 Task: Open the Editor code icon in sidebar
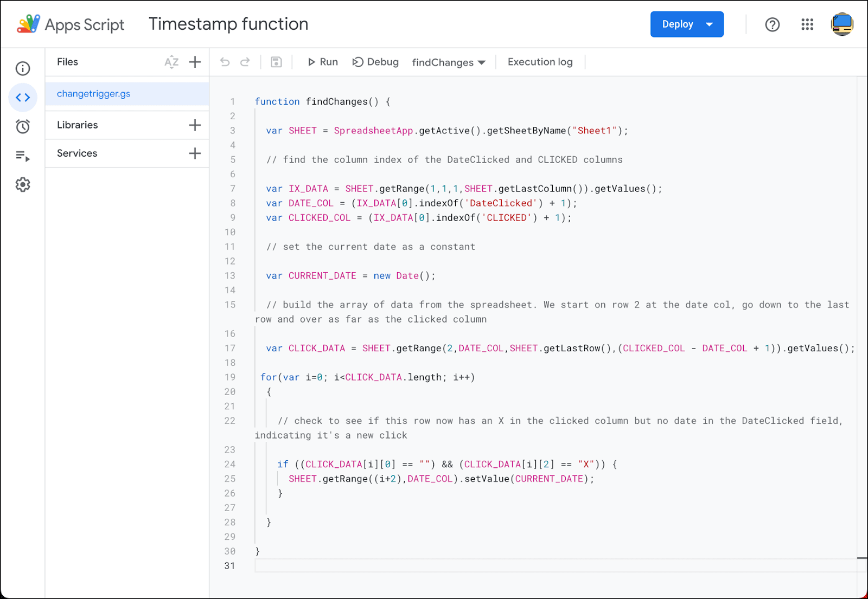point(23,98)
